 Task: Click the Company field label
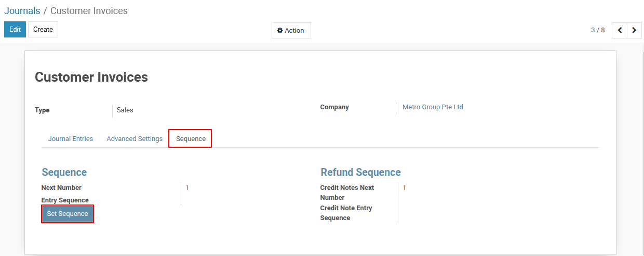pyautogui.click(x=334, y=107)
